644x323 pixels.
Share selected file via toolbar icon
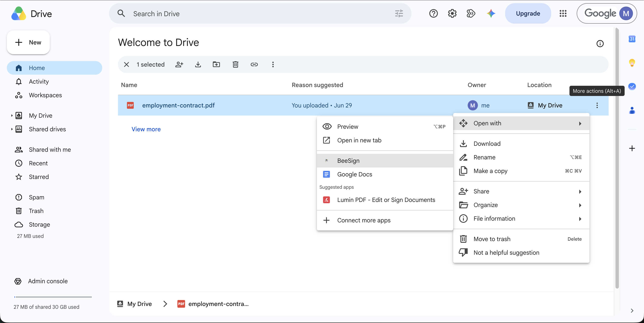point(179,64)
